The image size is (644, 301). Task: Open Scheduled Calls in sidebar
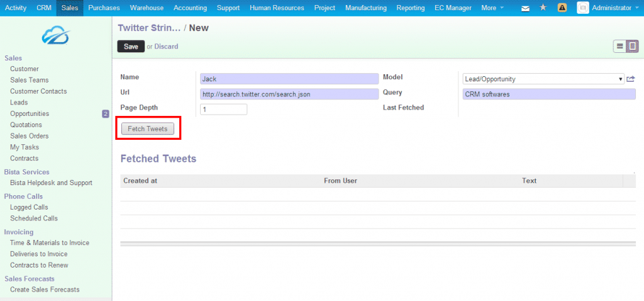pyautogui.click(x=34, y=219)
